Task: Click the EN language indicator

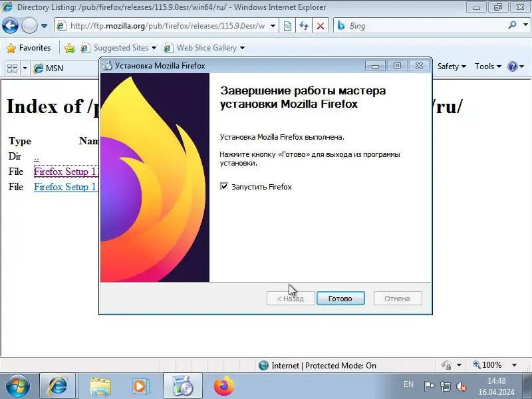Action: coord(408,384)
